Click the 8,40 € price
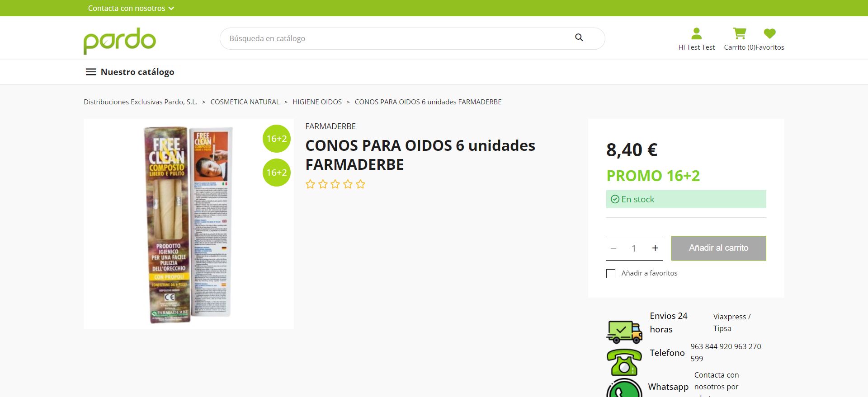 click(632, 150)
